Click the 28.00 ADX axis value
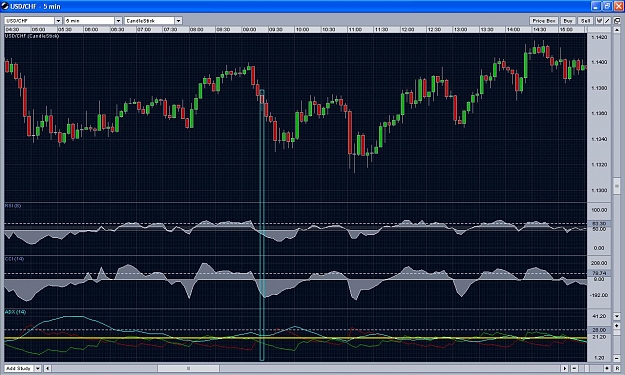Screen dimensions: 625x375 [x=599, y=330]
